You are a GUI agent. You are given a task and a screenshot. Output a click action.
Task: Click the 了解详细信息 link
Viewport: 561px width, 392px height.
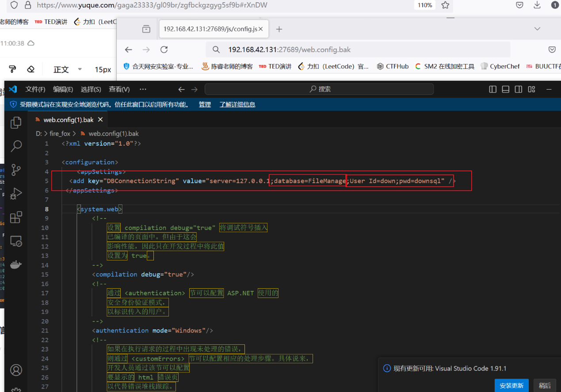click(237, 105)
